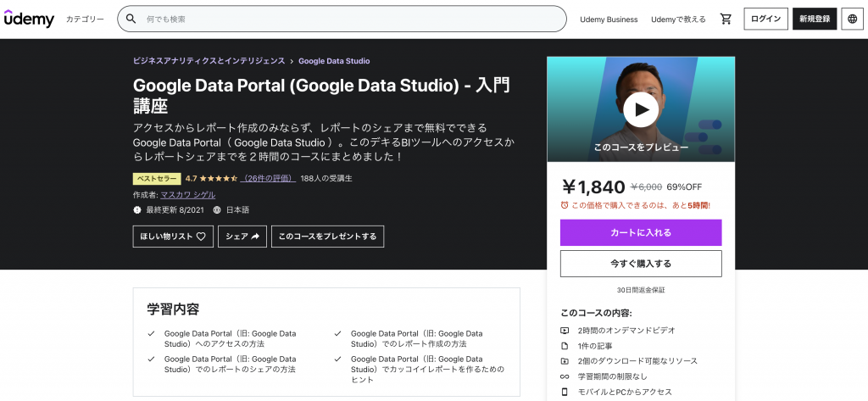Image resolution: width=868 pixels, height=401 pixels.
Task: Open the カテゴリー menu
Action: pyautogui.click(x=85, y=19)
